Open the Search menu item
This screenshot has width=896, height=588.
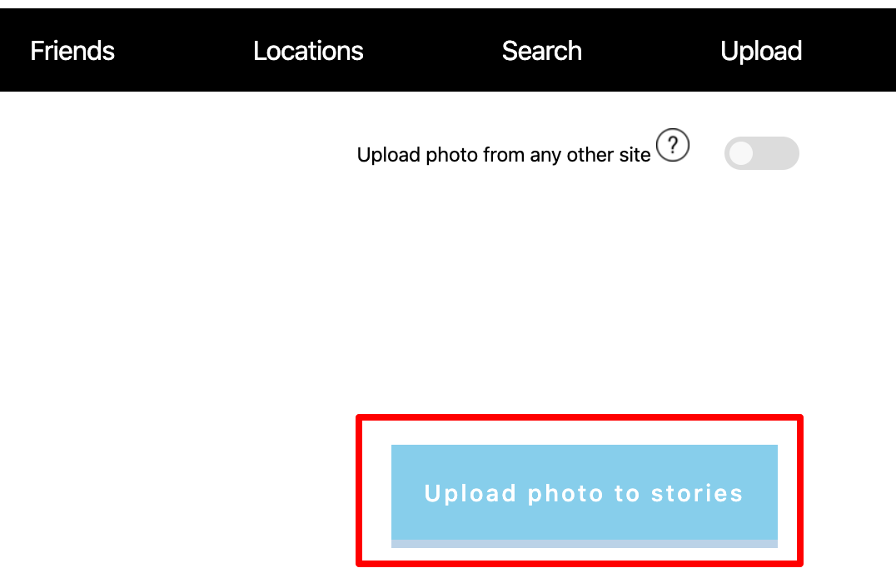click(542, 51)
